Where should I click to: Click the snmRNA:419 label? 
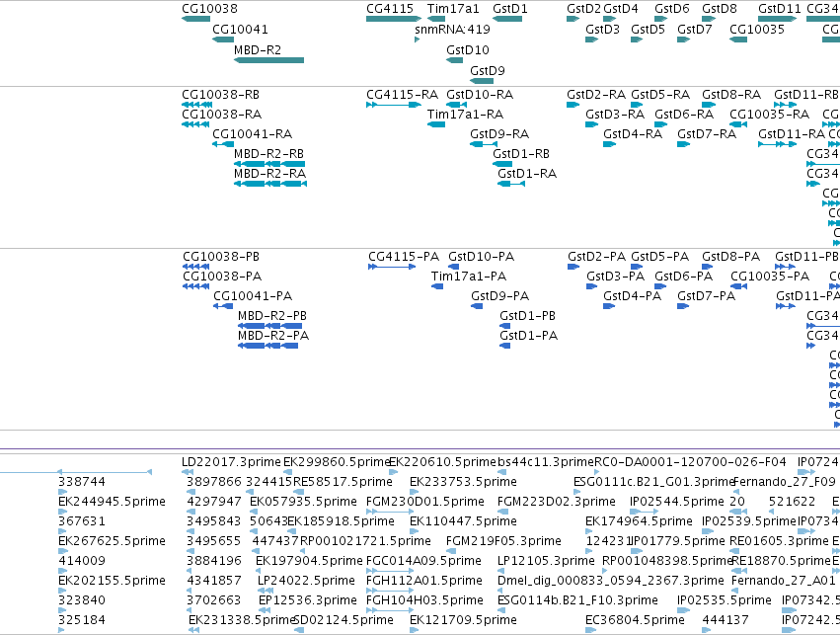pos(452,30)
